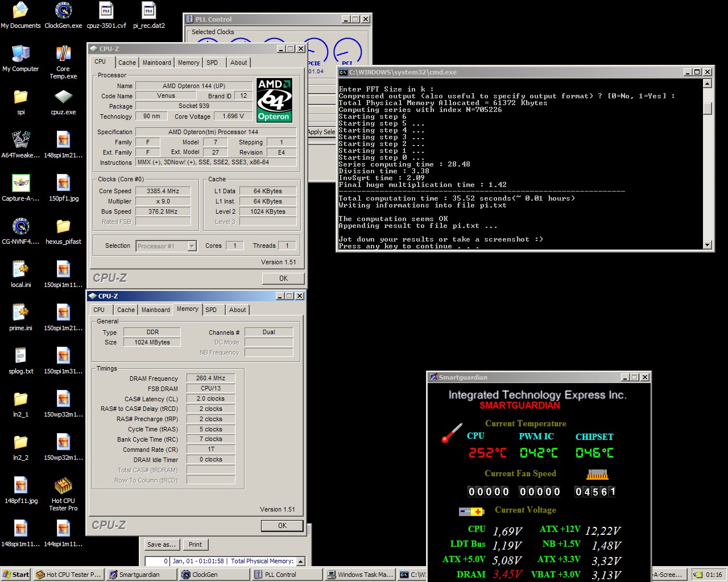
Task: Switch to Smartguardian taskbar item
Action: click(141, 575)
